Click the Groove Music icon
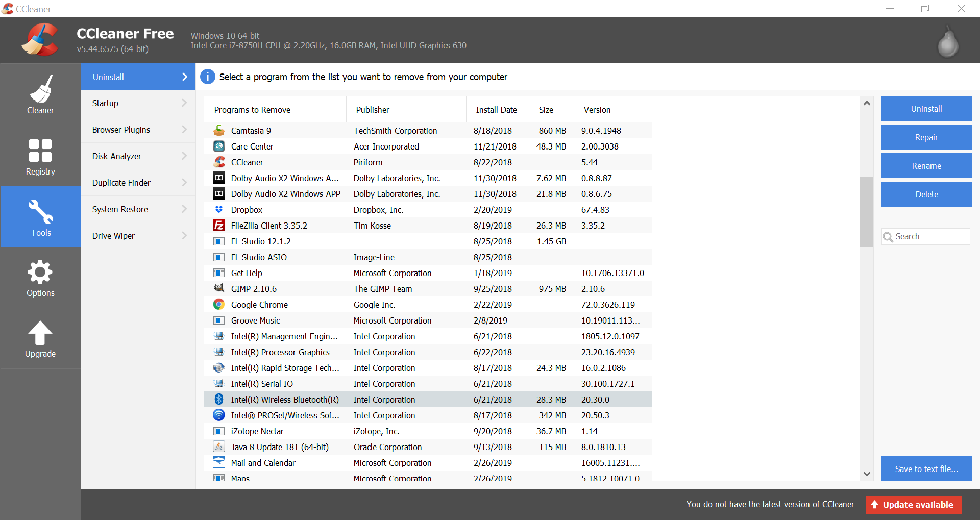Viewport: 980px width, 520px height. coord(219,320)
